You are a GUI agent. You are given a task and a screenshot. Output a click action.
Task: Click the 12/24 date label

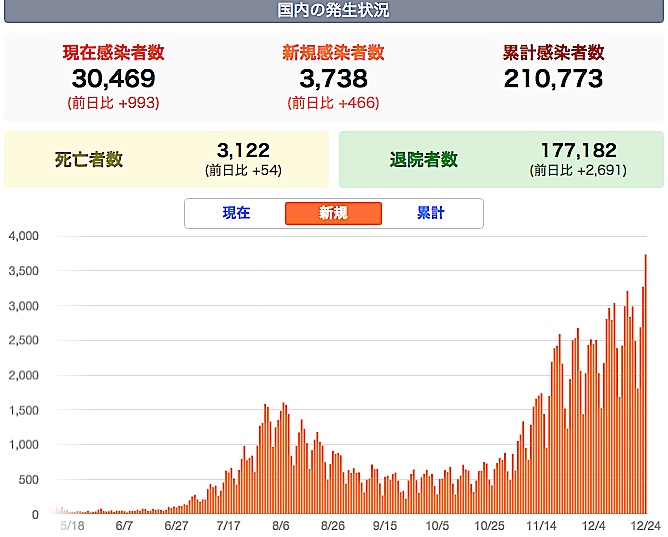click(645, 526)
